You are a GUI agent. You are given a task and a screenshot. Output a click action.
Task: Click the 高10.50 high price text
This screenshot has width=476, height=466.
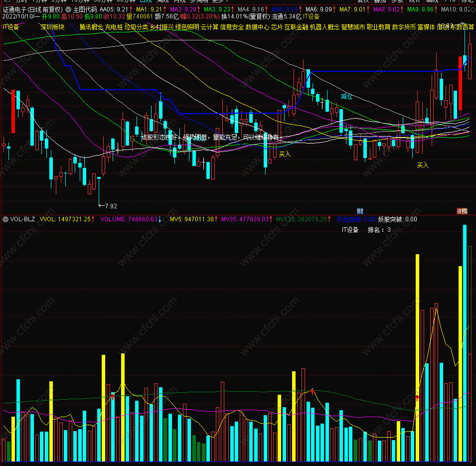click(x=72, y=17)
